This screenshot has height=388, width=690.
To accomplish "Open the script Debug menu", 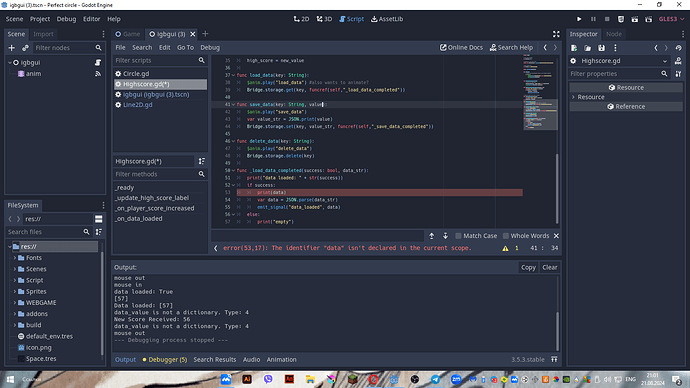I will tap(210, 48).
